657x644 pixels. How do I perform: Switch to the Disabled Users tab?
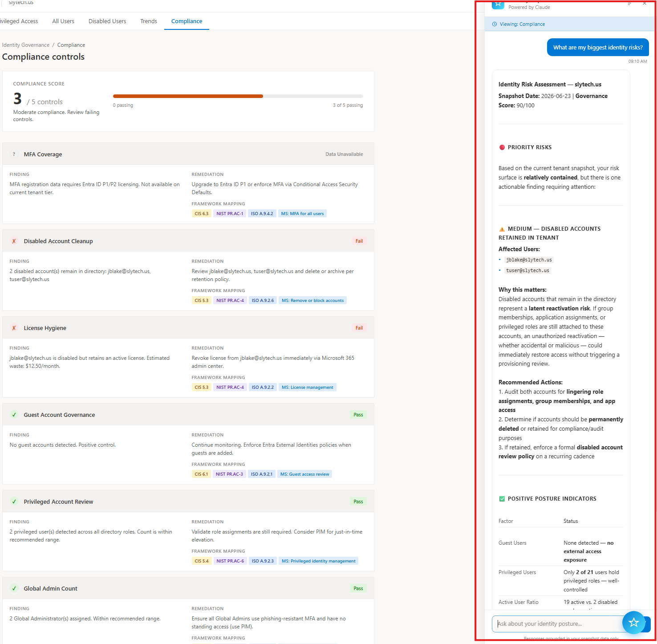[107, 21]
